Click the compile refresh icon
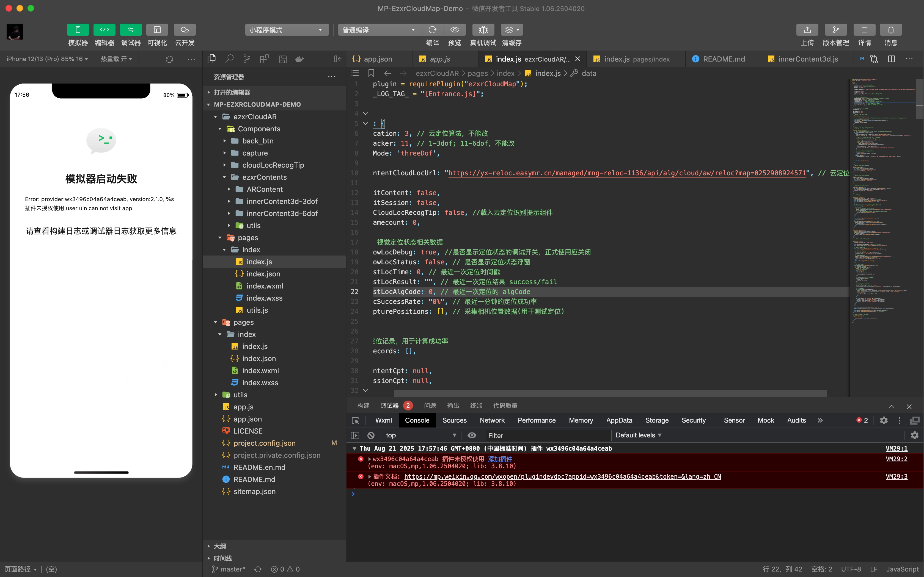The width and height of the screenshot is (924, 577). coord(432,30)
